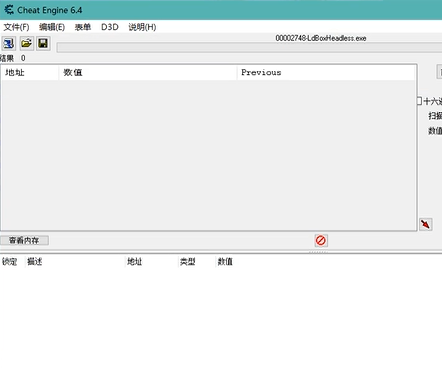Open the D3D menu
The width and height of the screenshot is (442, 371).
pyautogui.click(x=110, y=27)
